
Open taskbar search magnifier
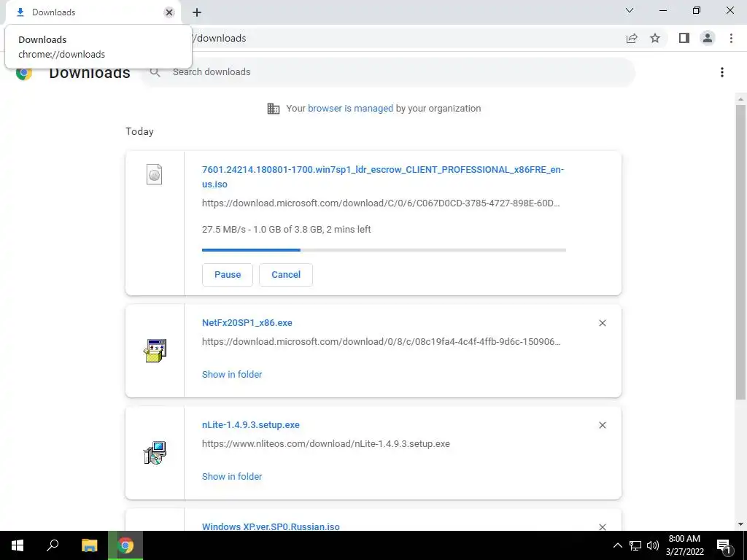coord(53,545)
